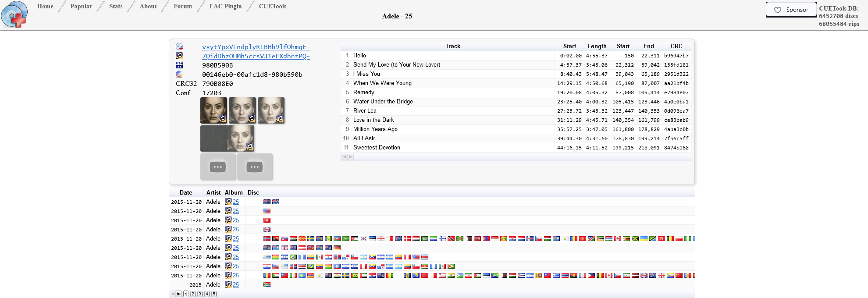Click the disc icon beside 00146eb0-00afc1d8-980b590b
Screen dimensions: 868x298
(179, 74)
